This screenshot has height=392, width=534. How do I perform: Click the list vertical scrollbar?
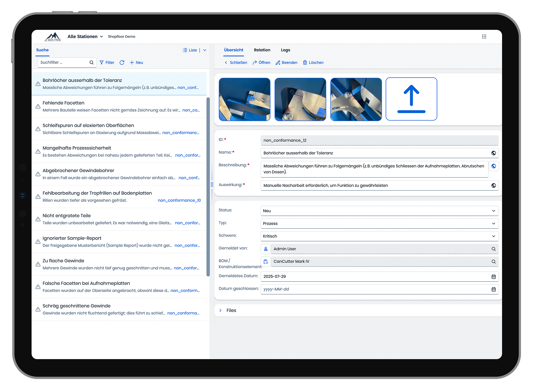pos(208,187)
